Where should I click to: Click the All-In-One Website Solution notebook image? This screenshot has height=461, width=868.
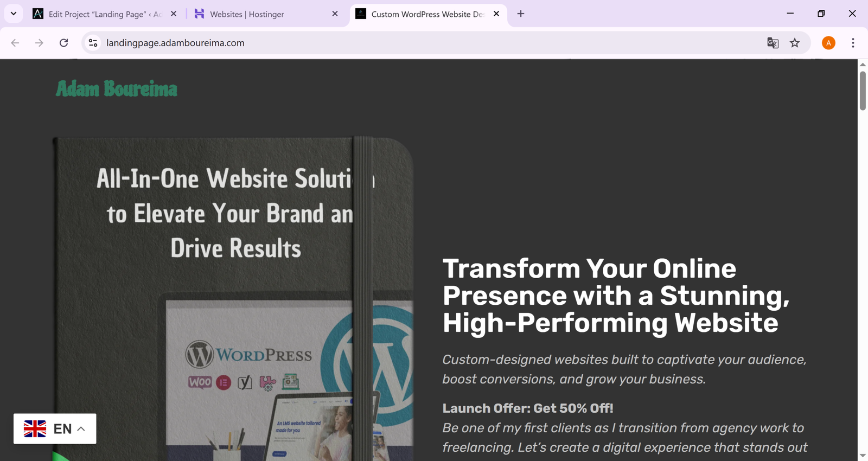point(233,298)
